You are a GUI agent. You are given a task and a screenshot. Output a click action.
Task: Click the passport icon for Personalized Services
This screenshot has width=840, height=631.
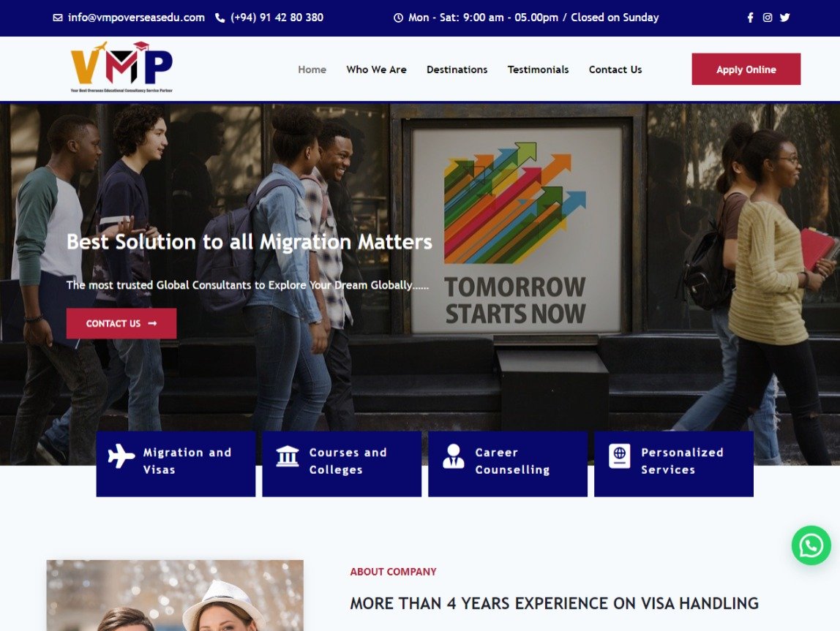(x=619, y=456)
